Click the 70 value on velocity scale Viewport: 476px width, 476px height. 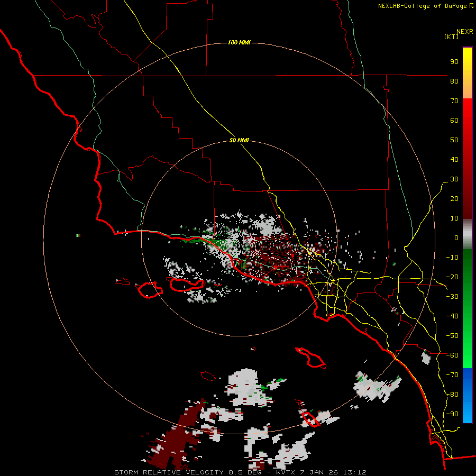[x=454, y=101]
